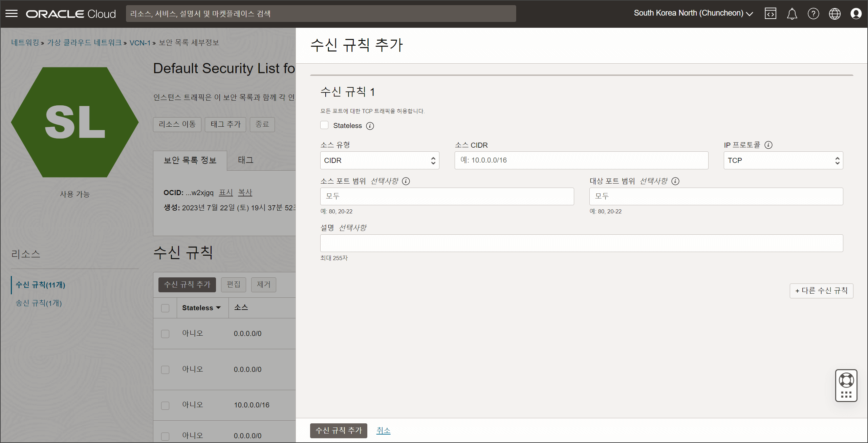The height and width of the screenshot is (443, 868).
Task: Enable the Stateless checkbox in 수신 규칙 1
Action: click(x=324, y=125)
